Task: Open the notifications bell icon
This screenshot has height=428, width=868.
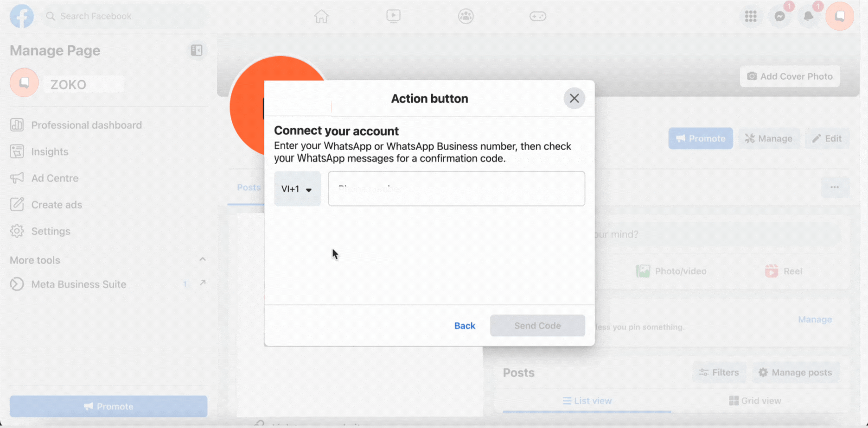Action: click(809, 16)
